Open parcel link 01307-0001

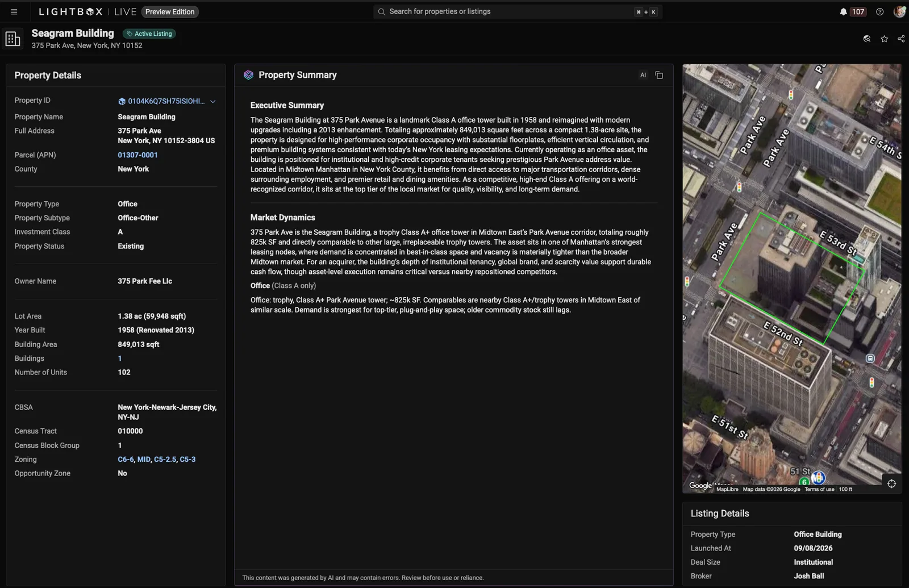[137, 155]
